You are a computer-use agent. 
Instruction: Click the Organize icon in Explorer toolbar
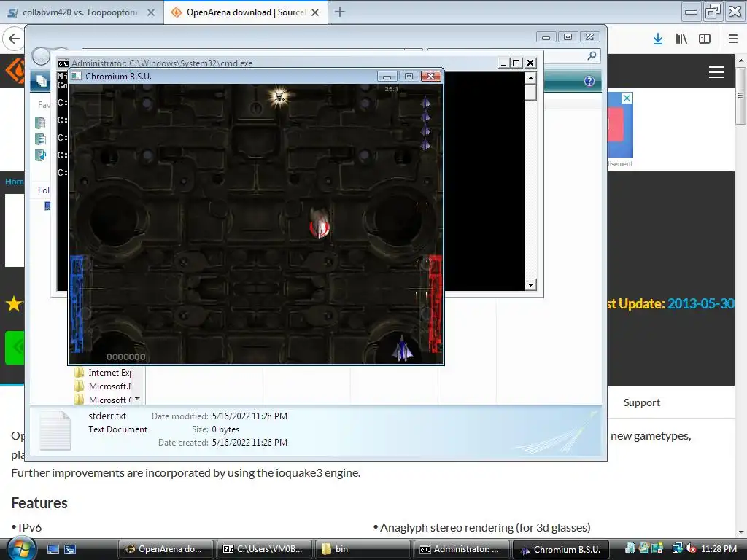42,81
